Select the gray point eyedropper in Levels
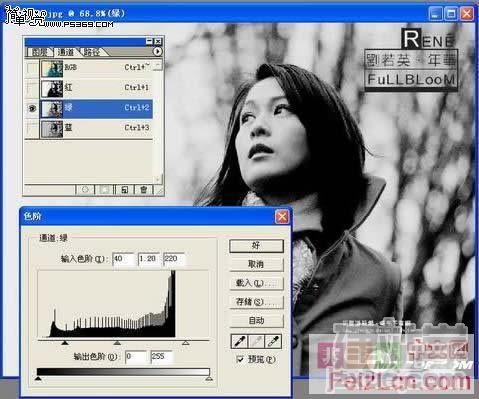 (256, 341)
